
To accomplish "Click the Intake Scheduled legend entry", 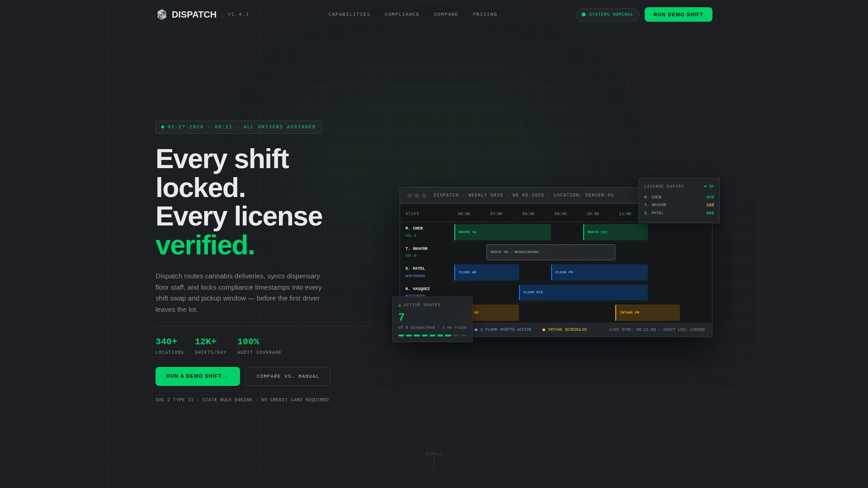I will [565, 330].
